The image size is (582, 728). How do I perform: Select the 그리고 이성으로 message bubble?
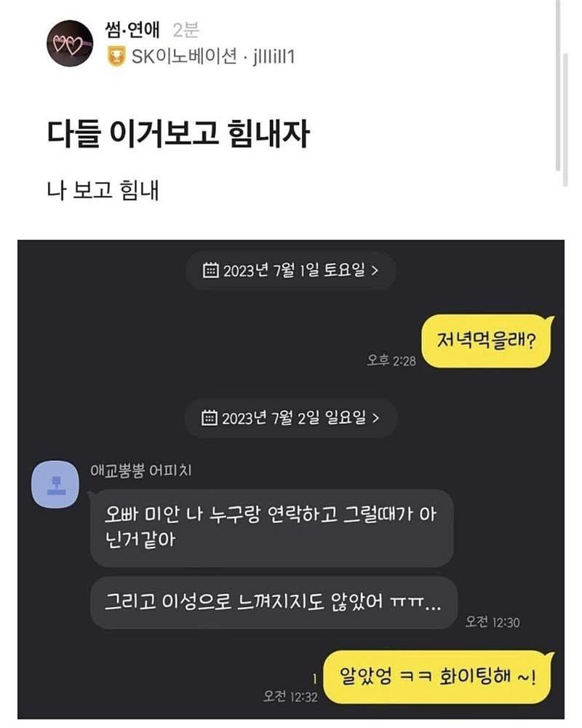(274, 603)
